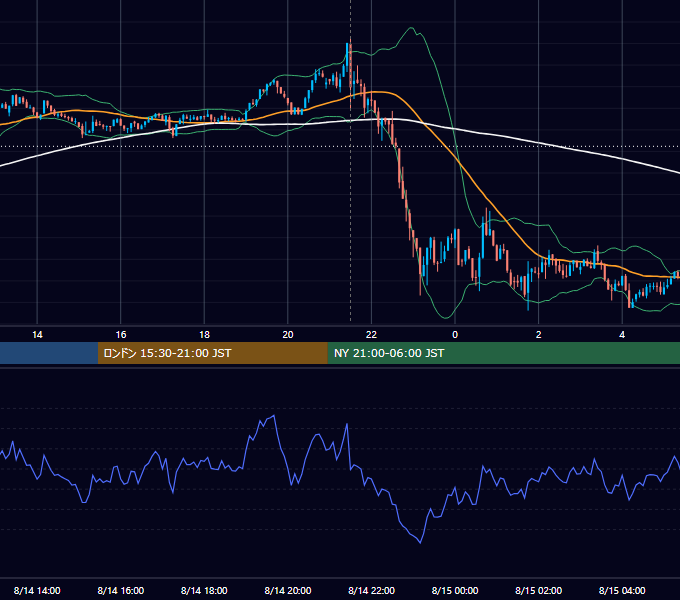Click the 16 hour label on price chart axis
Image resolution: width=680 pixels, height=600 pixels.
click(121, 335)
